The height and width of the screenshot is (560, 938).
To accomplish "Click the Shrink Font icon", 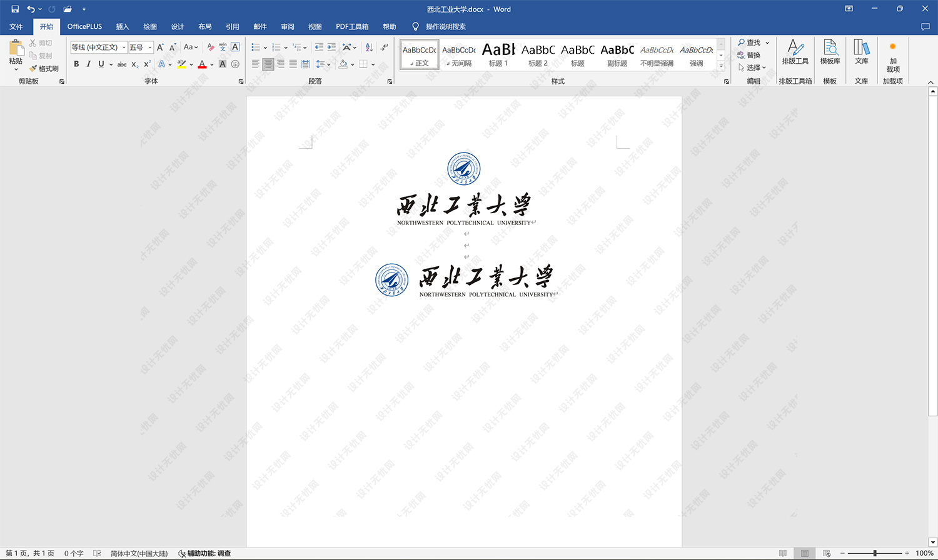I will click(x=173, y=47).
